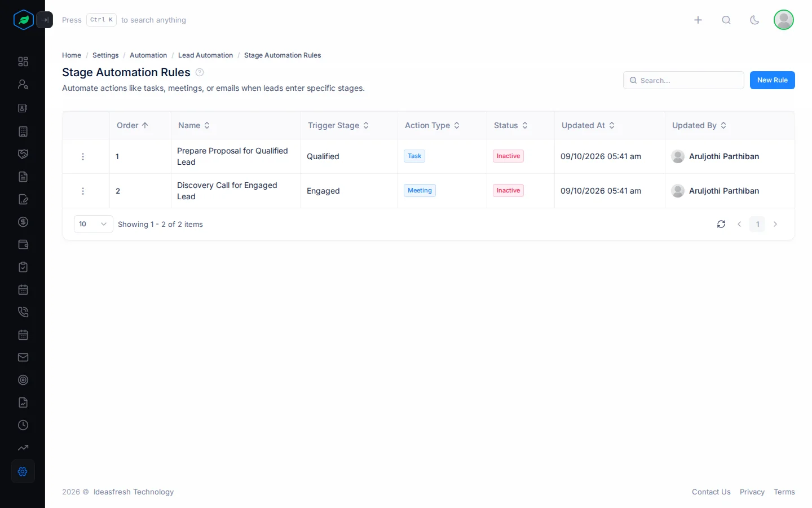The width and height of the screenshot is (812, 508).
Task: Click the rules Search input field
Action: tap(683, 80)
